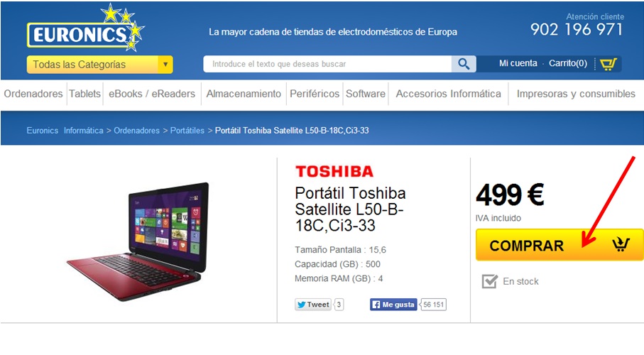Viewport: 644px width, 355px height.
Task: Go to Portátiles breadcrumb link
Action: tap(187, 131)
